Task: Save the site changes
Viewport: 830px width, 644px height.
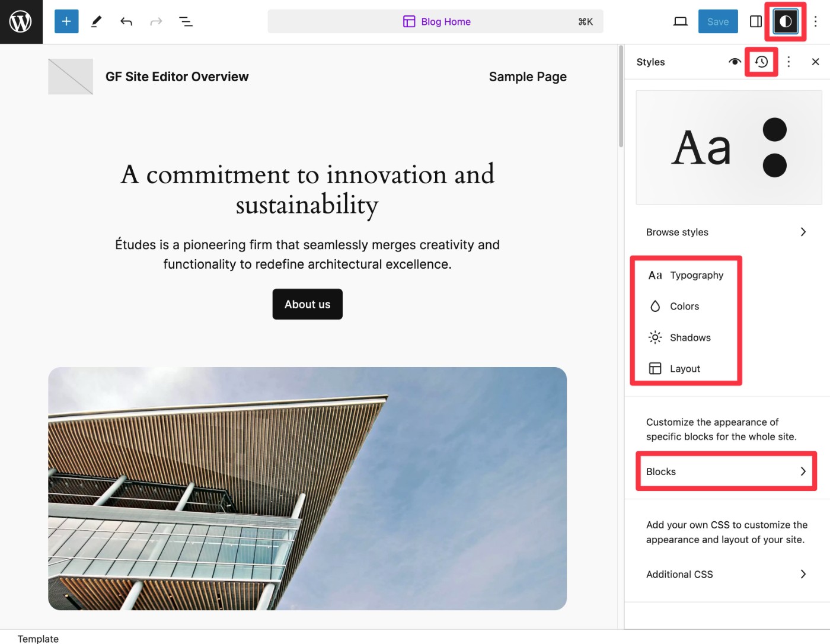Action: click(x=718, y=22)
